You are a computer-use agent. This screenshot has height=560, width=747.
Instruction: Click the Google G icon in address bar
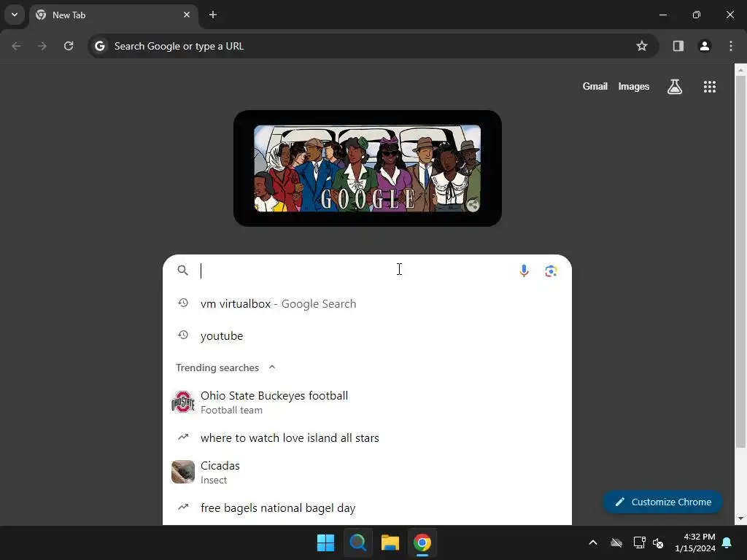click(x=99, y=46)
